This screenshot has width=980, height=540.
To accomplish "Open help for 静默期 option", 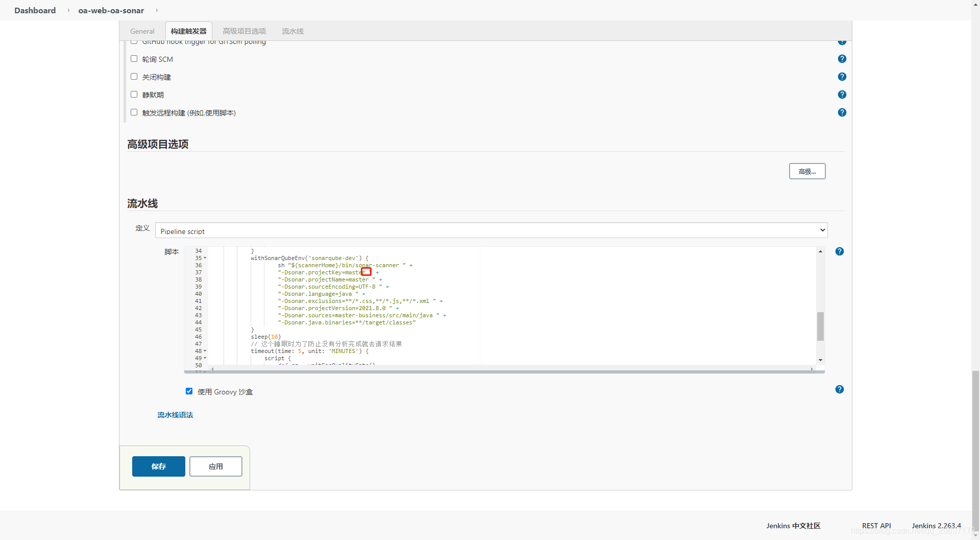I will click(x=842, y=95).
